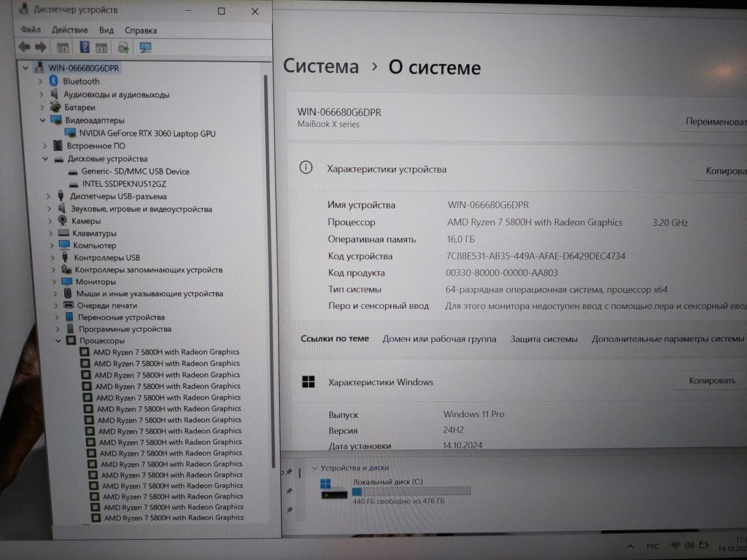Open the Wi-Fi icon in the taskbar tray
The image size is (747, 560).
coord(675,545)
